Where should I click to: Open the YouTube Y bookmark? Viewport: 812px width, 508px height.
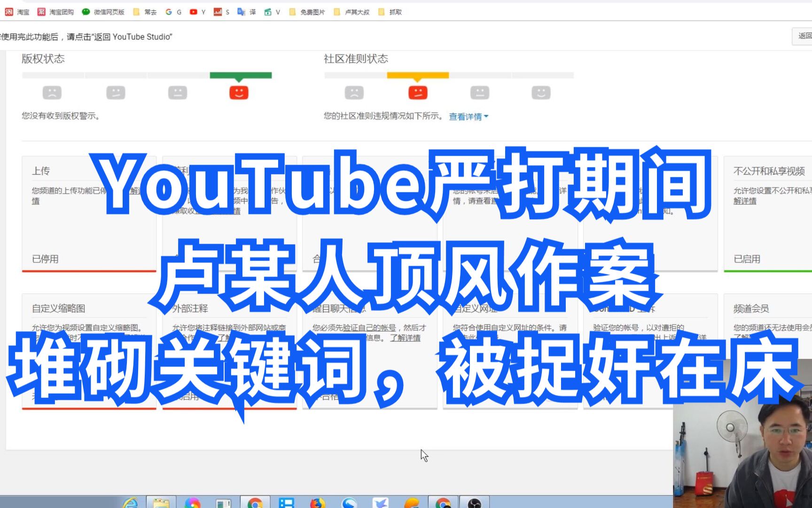tap(197, 12)
